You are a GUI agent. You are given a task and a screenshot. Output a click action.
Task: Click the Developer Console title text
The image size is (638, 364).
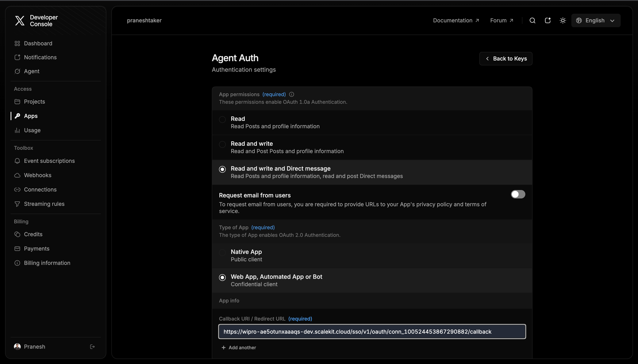click(x=44, y=21)
